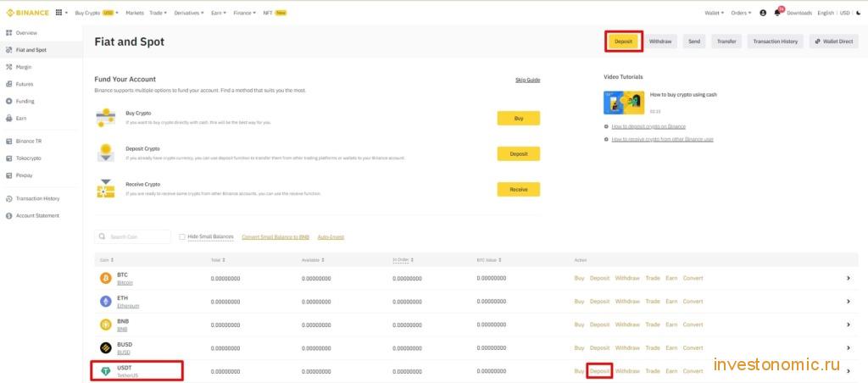The height and width of the screenshot is (383, 868).
Task: Open the user profile icon
Action: 763,13
